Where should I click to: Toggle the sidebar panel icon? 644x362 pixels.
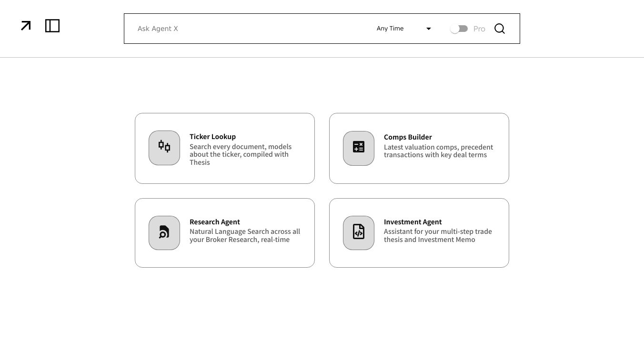click(52, 26)
